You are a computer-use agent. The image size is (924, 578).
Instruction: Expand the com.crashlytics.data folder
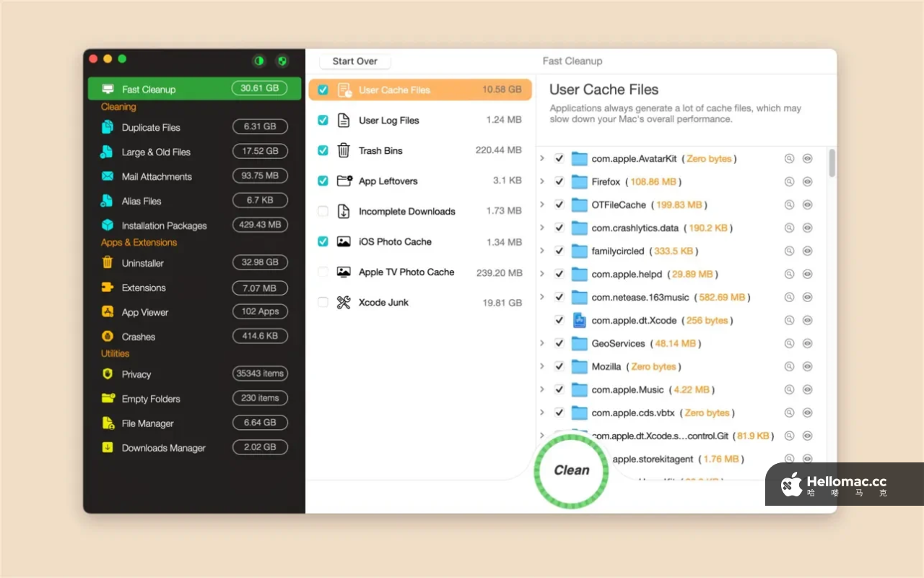[x=542, y=228]
